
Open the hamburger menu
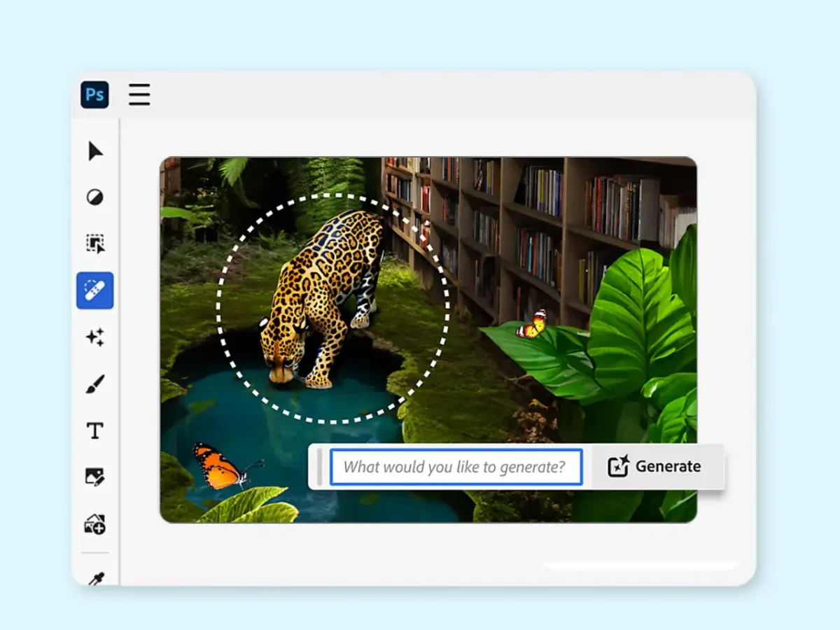click(139, 94)
